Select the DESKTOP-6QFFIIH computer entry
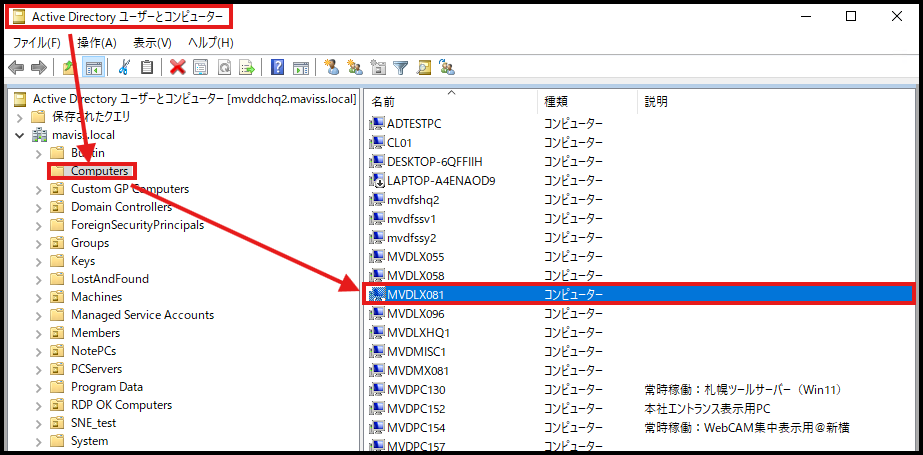 pos(436,161)
